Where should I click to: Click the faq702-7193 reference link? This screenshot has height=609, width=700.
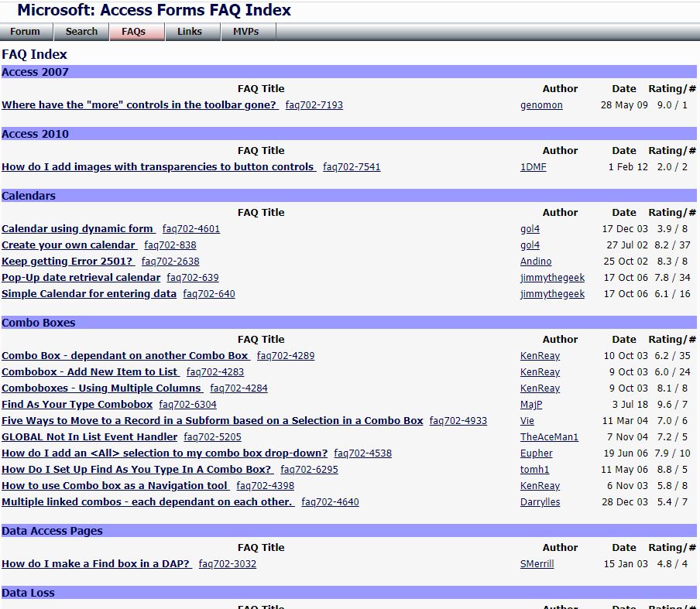tap(314, 105)
